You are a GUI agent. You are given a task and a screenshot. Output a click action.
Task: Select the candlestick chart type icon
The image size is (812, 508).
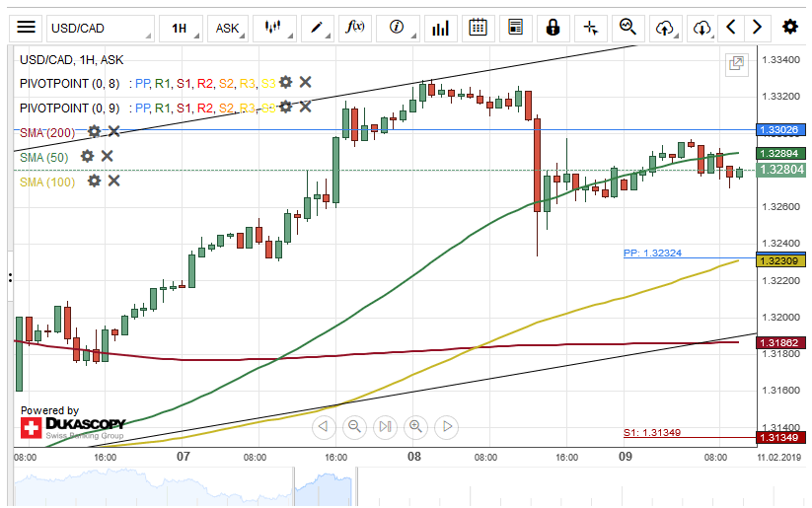pyautogui.click(x=273, y=28)
